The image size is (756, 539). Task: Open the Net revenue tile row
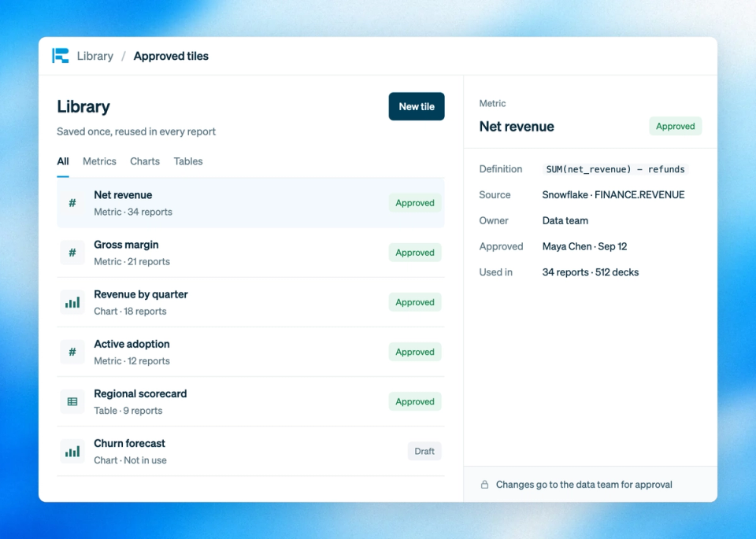250,203
